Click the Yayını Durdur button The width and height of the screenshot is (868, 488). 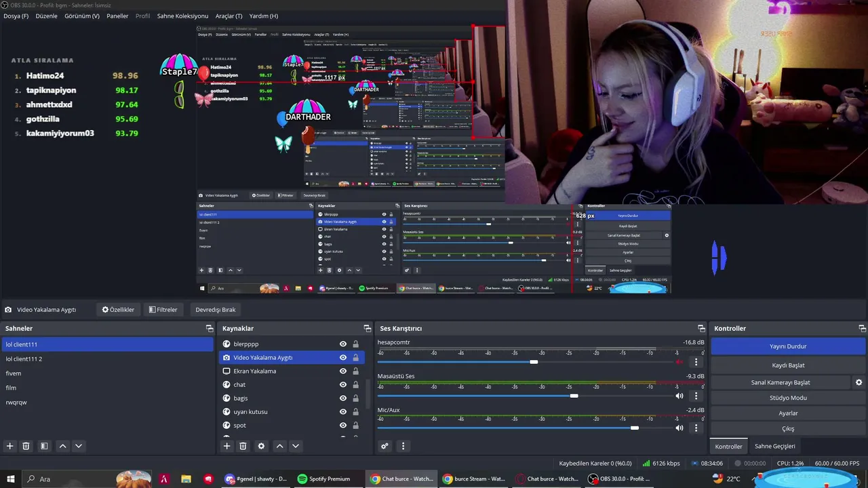pos(788,346)
